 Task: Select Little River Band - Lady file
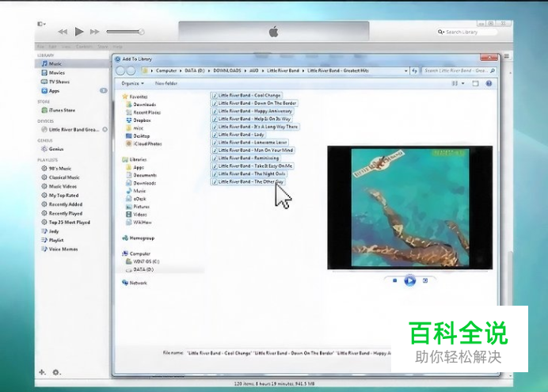pos(238,135)
